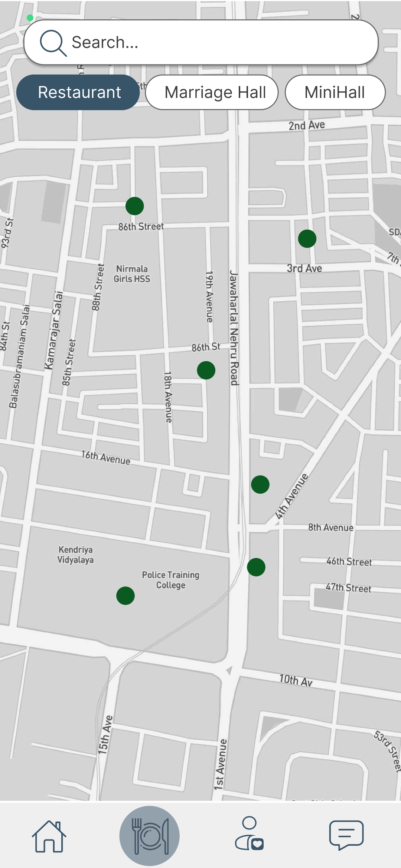Tap the 47th Street label
Viewport: 401px width, 868px height.
point(349,588)
